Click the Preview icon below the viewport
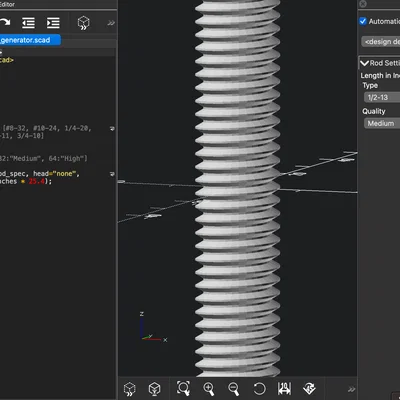The width and height of the screenshot is (400, 400). (130, 389)
